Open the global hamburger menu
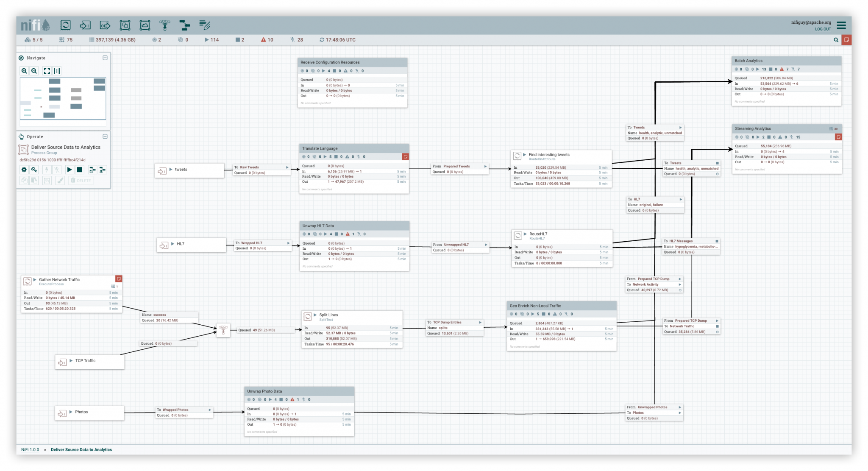 [x=841, y=25]
